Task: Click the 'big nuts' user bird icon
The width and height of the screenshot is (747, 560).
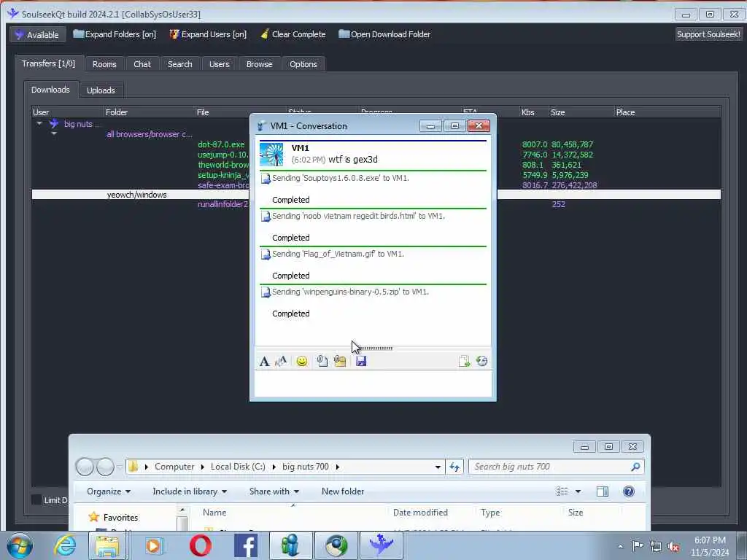Action: pos(54,124)
